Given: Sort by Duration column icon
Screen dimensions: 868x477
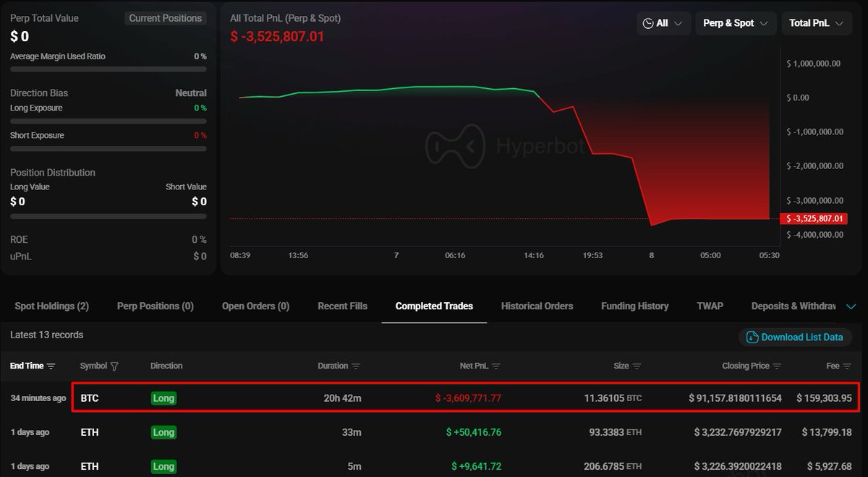Looking at the screenshot, I should tap(356, 366).
